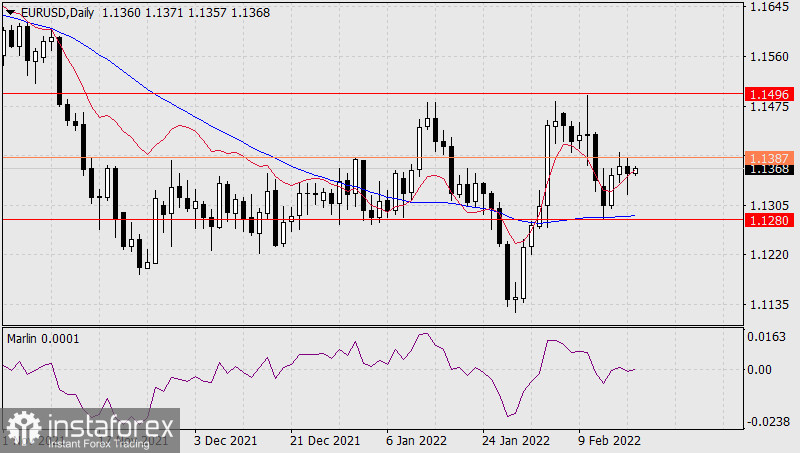Click the triangle arrow beside EURUSD,Daily
The height and width of the screenshot is (453, 800).
(x=10, y=11)
